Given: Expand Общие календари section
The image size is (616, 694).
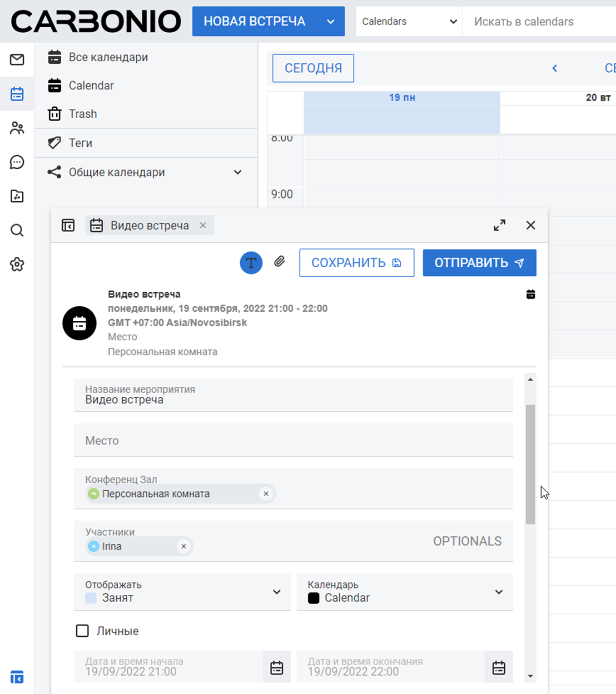Looking at the screenshot, I should (x=237, y=172).
